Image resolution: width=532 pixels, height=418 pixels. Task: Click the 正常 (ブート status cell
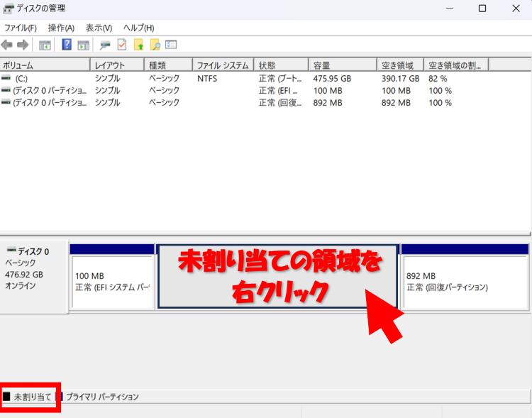coord(280,79)
